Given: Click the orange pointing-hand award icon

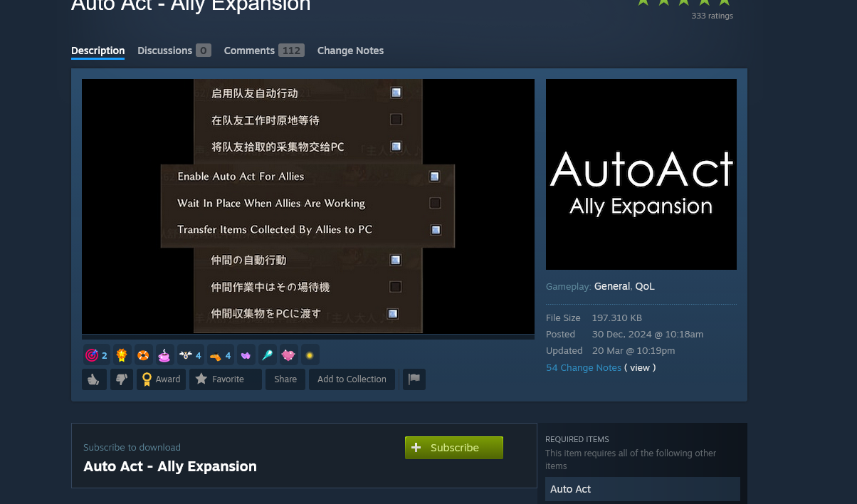Looking at the screenshot, I should click(x=215, y=355).
